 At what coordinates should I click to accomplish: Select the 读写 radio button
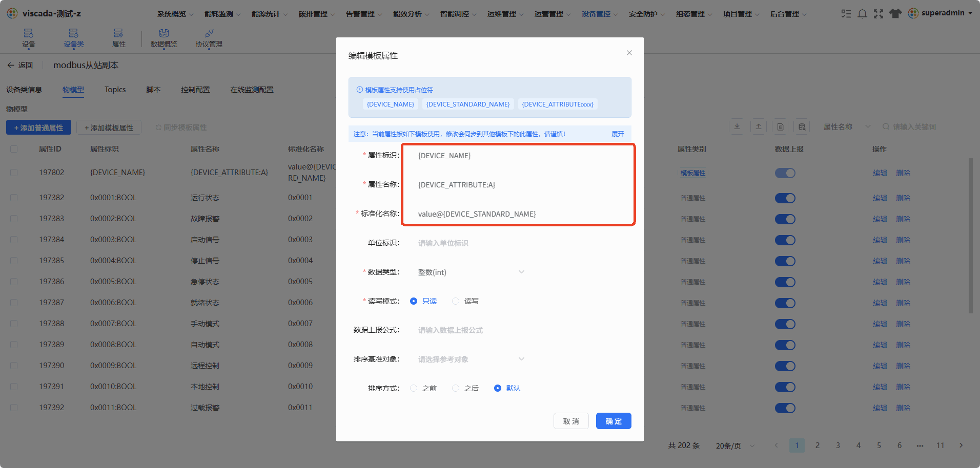[x=455, y=301]
